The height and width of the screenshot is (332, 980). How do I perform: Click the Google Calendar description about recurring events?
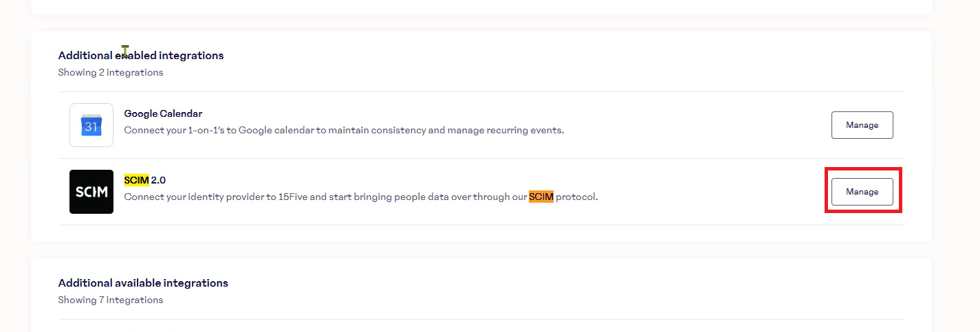click(344, 130)
